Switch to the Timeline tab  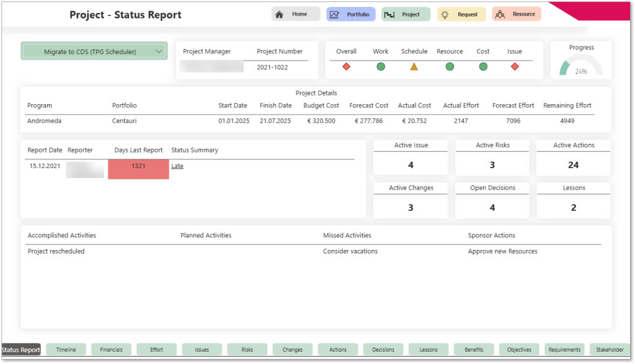point(66,349)
